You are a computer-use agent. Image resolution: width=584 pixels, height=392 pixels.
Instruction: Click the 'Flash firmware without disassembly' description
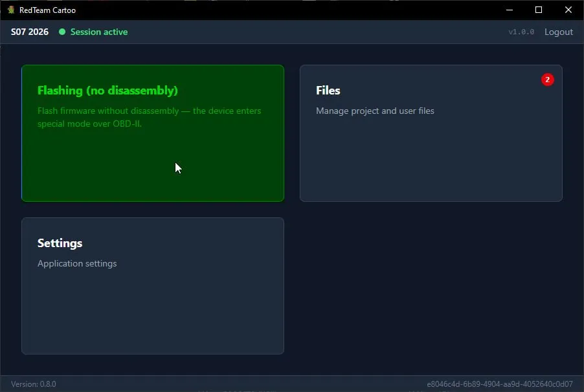150,117
